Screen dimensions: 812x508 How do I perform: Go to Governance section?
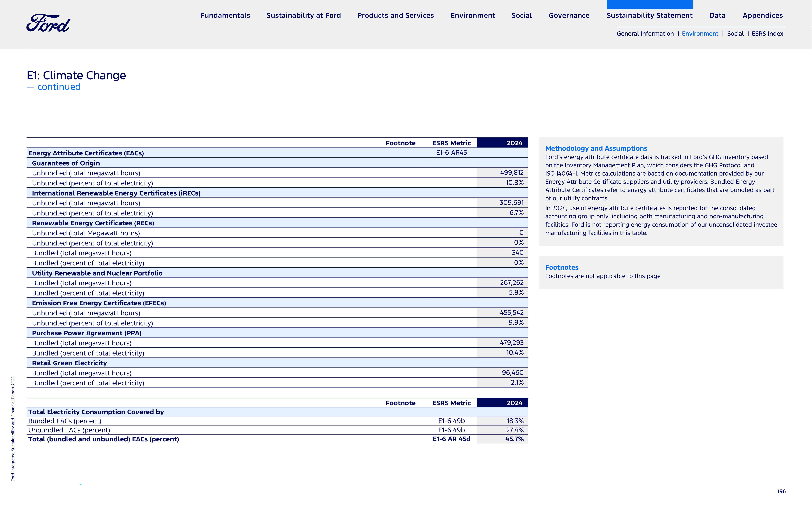(x=569, y=15)
